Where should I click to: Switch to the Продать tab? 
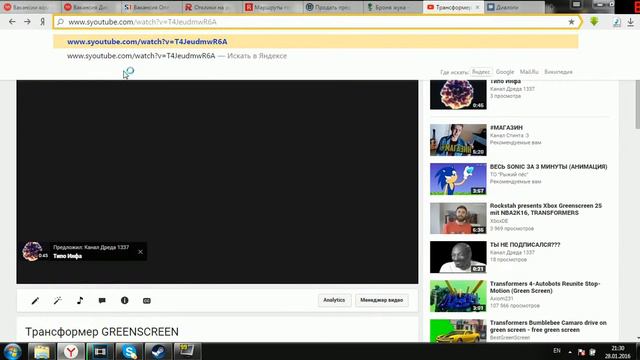[332, 7]
